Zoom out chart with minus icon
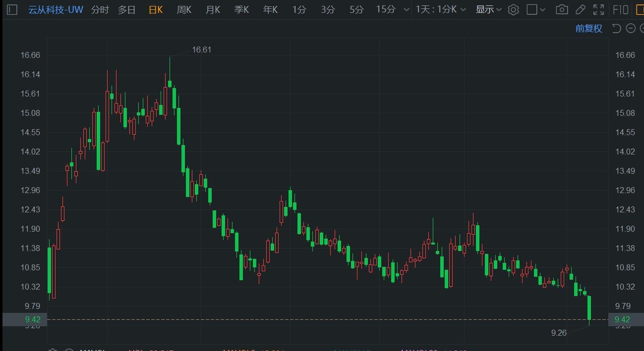Viewport: 644px width, 351px height. click(x=631, y=29)
